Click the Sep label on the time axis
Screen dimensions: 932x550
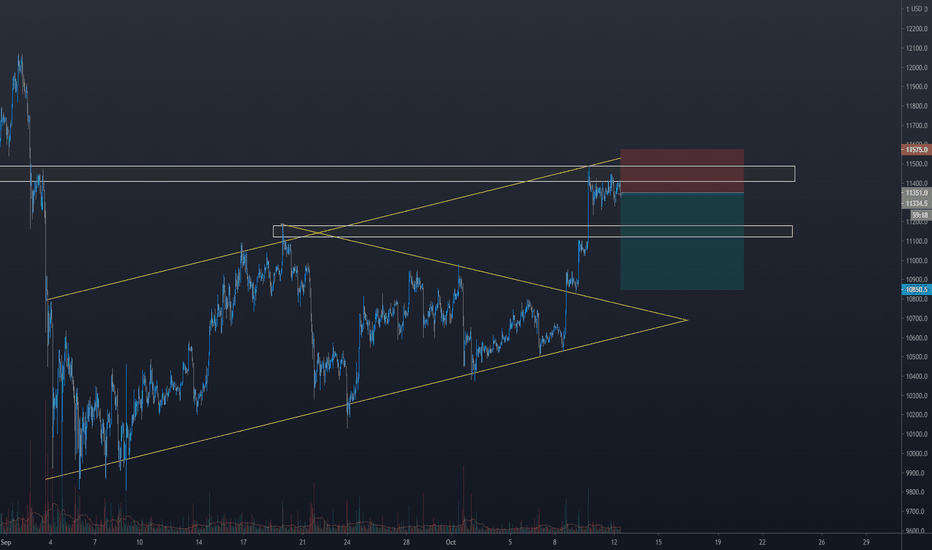(6, 542)
